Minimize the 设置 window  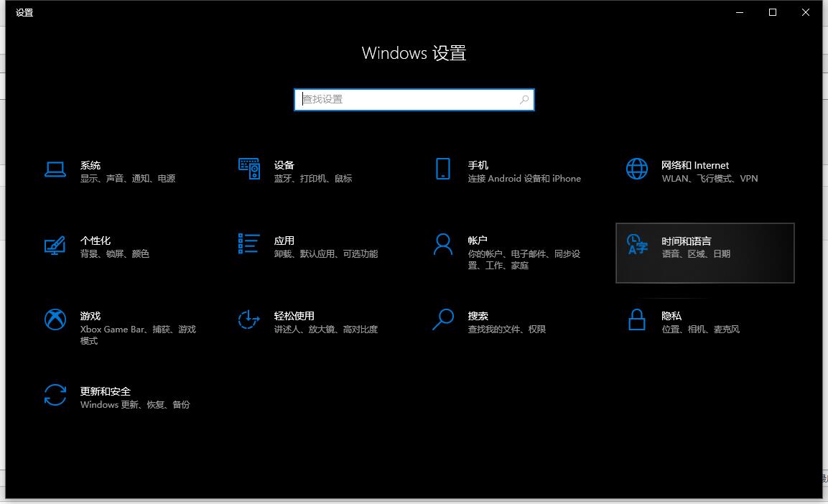pos(740,12)
